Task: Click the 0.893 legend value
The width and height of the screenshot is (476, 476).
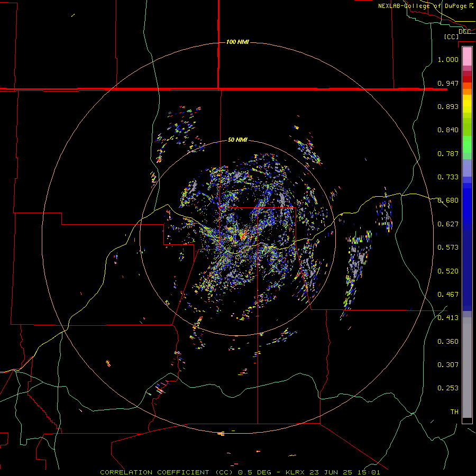Action: click(448, 106)
